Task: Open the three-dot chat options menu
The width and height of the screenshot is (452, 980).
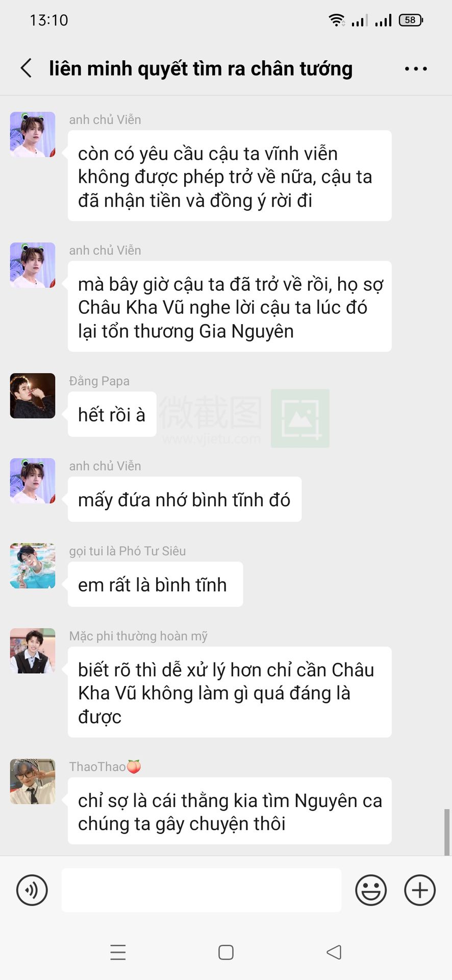Action: (416, 68)
